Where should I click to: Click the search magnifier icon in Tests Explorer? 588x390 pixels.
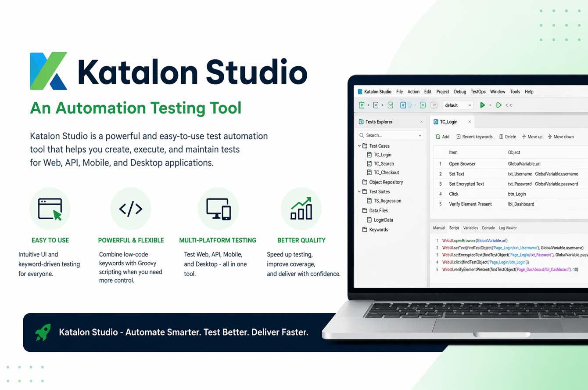pyautogui.click(x=362, y=135)
